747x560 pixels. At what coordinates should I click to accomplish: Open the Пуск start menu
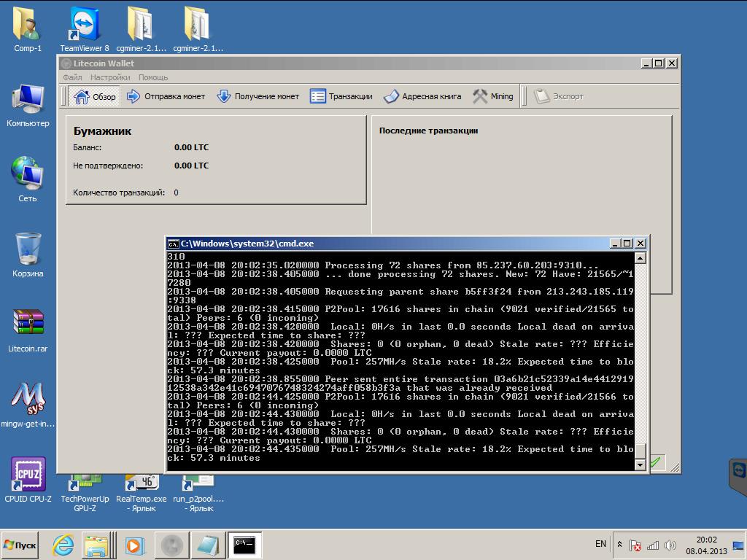20,545
